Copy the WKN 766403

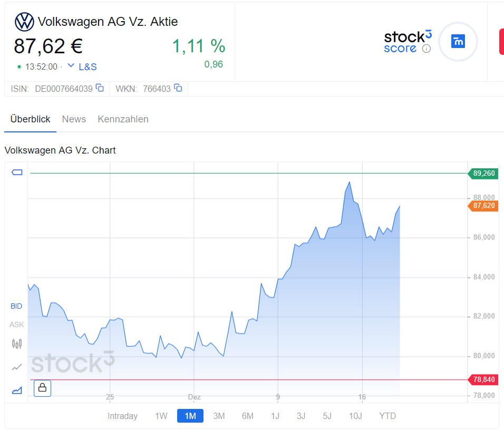[x=178, y=88]
